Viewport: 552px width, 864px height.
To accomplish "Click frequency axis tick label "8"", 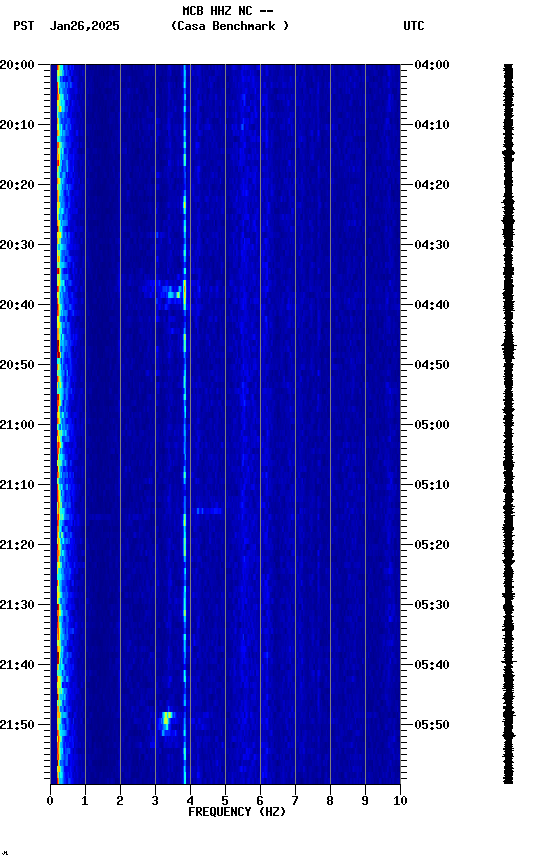I will point(330,801).
